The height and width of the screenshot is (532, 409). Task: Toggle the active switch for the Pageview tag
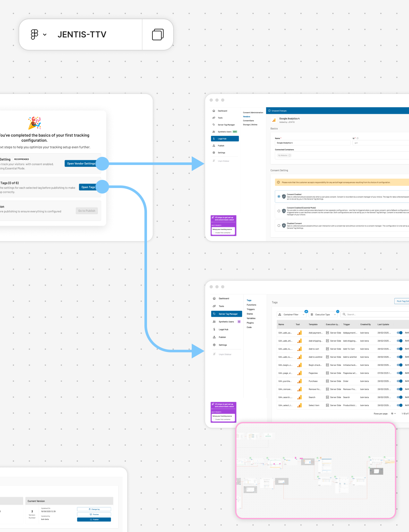coord(400,373)
